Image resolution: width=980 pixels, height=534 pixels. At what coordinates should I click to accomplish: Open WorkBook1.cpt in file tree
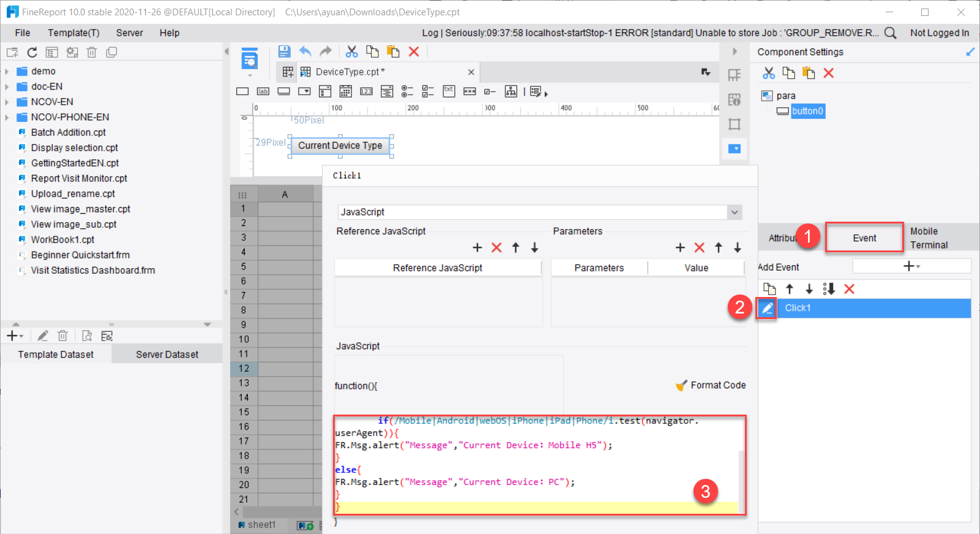pyautogui.click(x=62, y=239)
